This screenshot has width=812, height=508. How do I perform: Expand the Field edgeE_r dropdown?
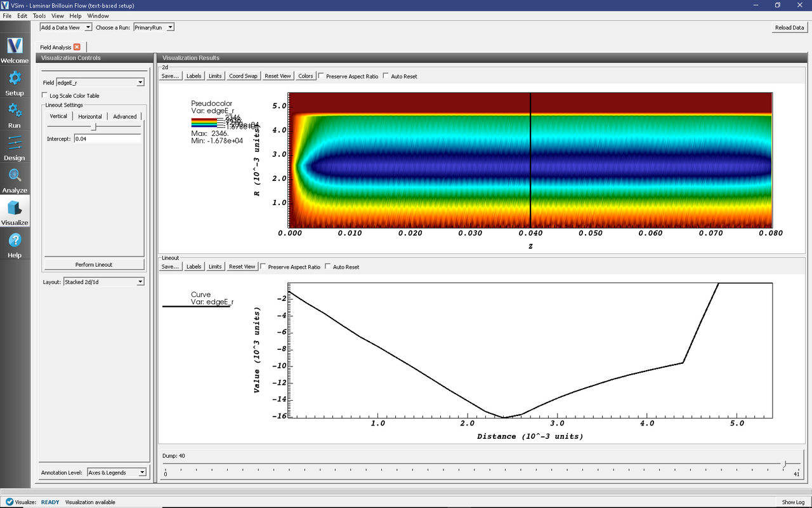[100, 83]
